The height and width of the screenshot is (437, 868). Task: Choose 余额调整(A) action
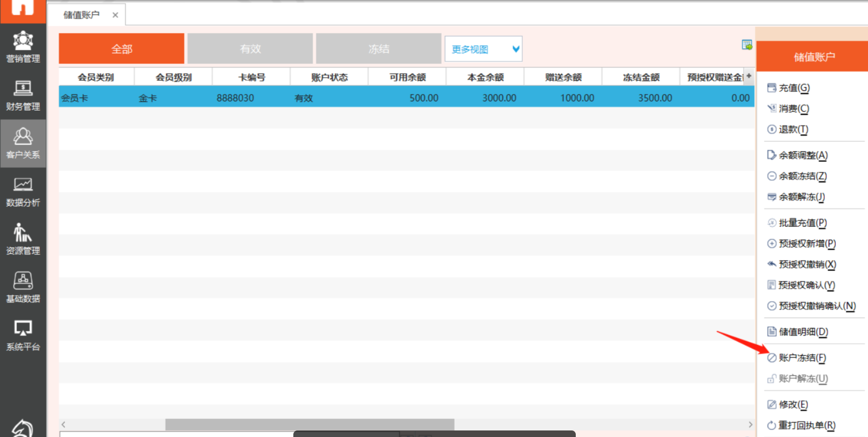(803, 155)
